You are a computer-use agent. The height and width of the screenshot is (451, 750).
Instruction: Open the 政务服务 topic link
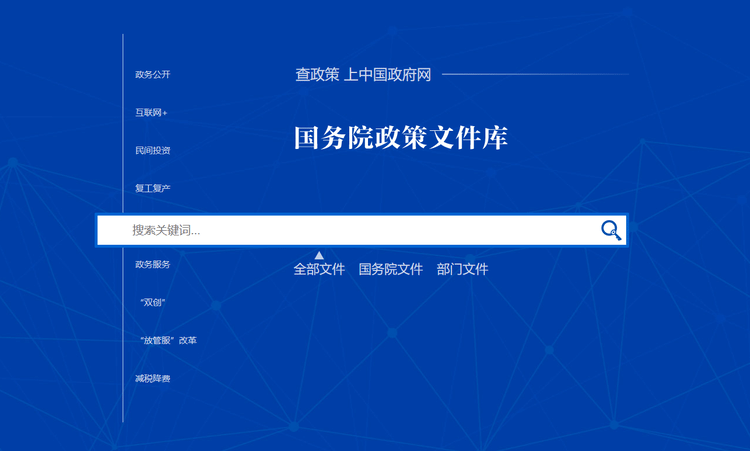point(153,264)
